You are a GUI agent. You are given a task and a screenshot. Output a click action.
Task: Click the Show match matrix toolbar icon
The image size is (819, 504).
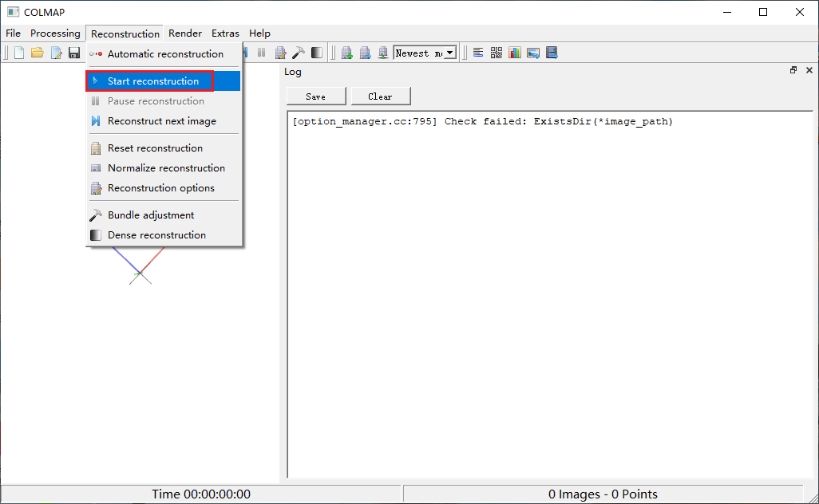(x=497, y=53)
